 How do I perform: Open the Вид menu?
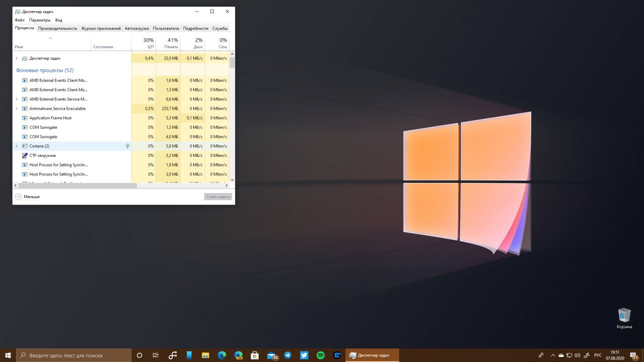(59, 20)
